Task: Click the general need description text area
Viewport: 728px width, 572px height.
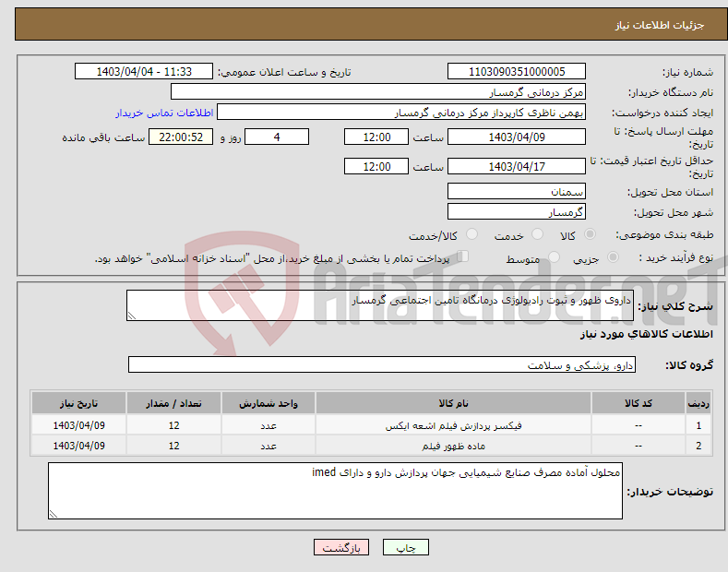Action: [x=380, y=305]
